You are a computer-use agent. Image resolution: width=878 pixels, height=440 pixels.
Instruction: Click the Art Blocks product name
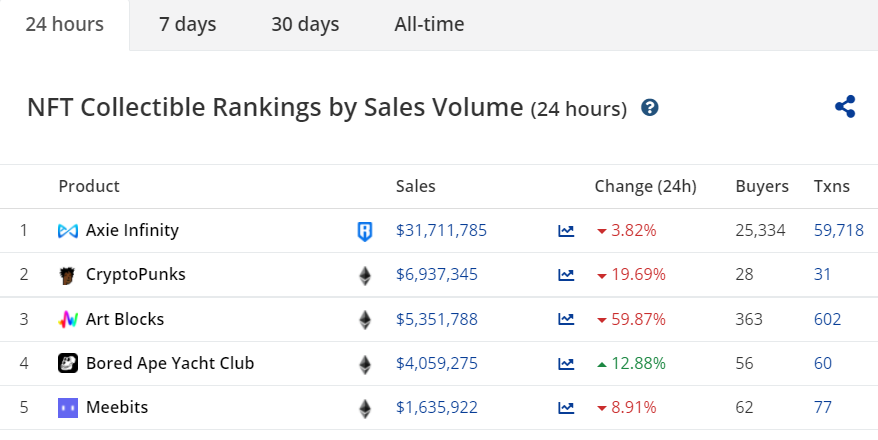coord(125,319)
